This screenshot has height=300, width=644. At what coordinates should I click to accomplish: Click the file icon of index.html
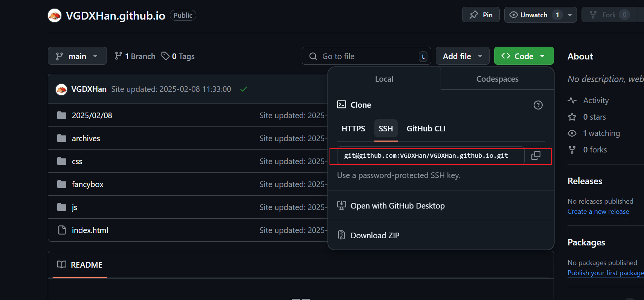tap(62, 230)
